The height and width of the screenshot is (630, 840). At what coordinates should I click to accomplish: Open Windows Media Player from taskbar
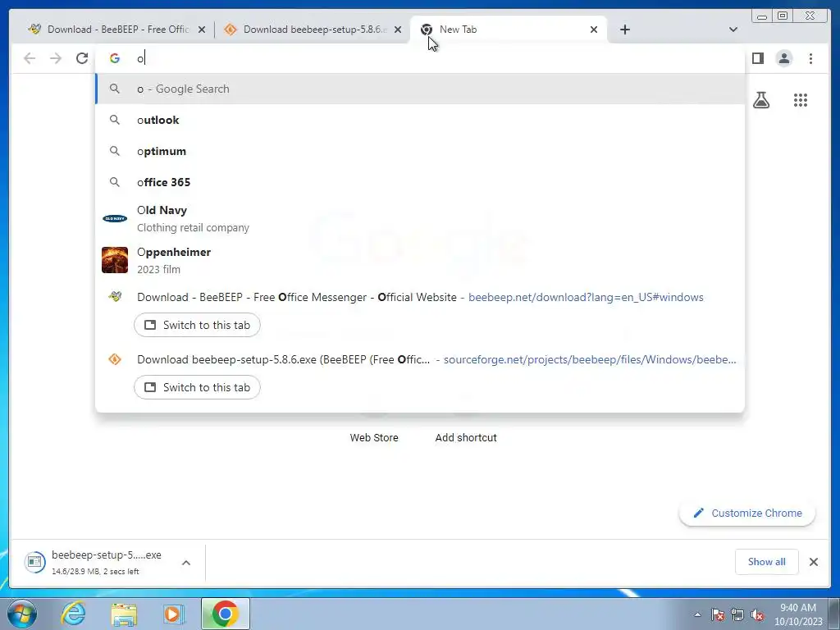point(174,614)
